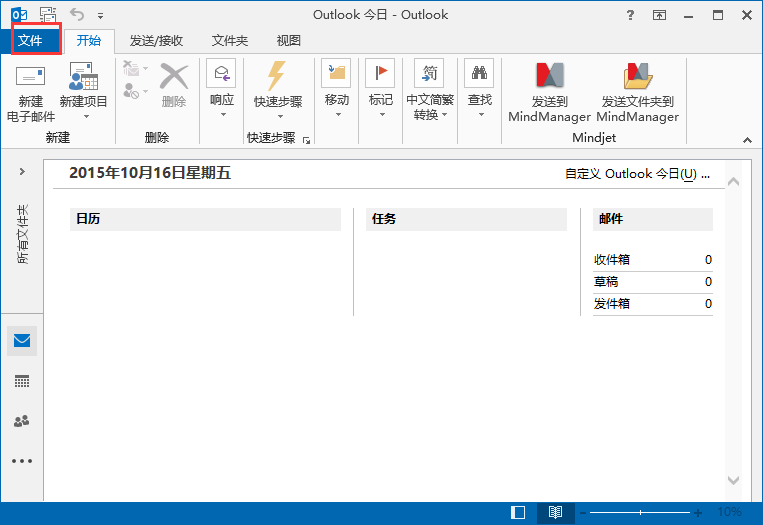Click 发送到 MindManager button
The width and height of the screenshot is (763, 525).
(x=550, y=92)
